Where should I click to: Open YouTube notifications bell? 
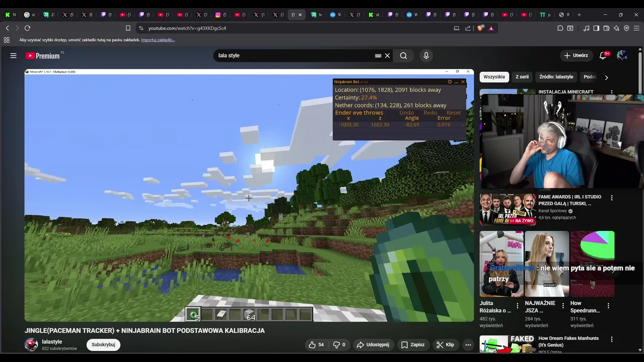click(x=603, y=56)
